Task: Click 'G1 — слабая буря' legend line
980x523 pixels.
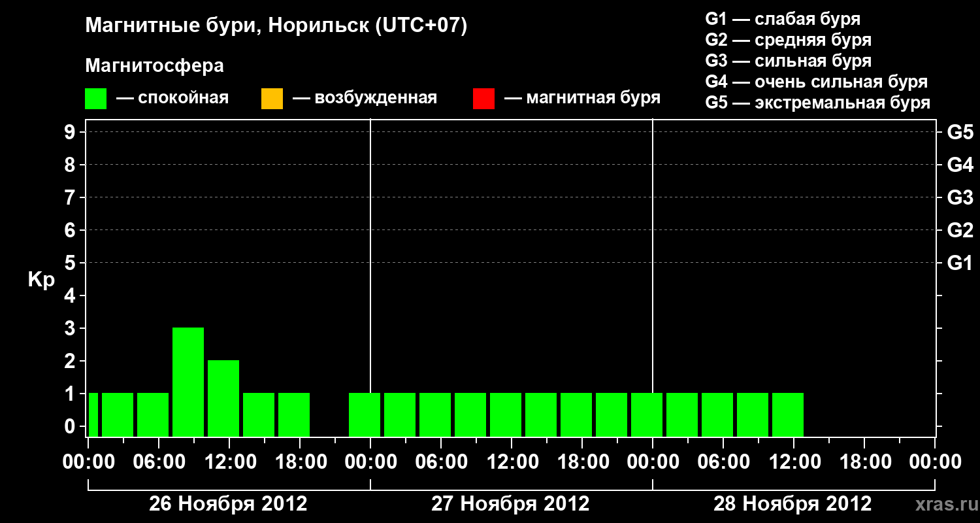Action: 783,18
